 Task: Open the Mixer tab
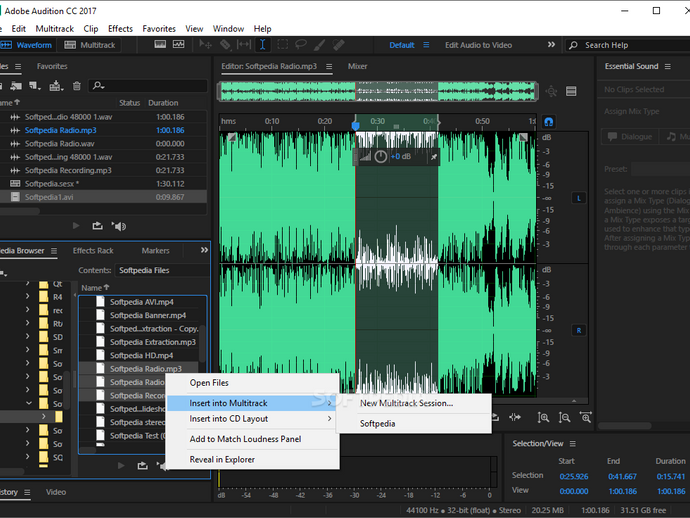pos(357,66)
